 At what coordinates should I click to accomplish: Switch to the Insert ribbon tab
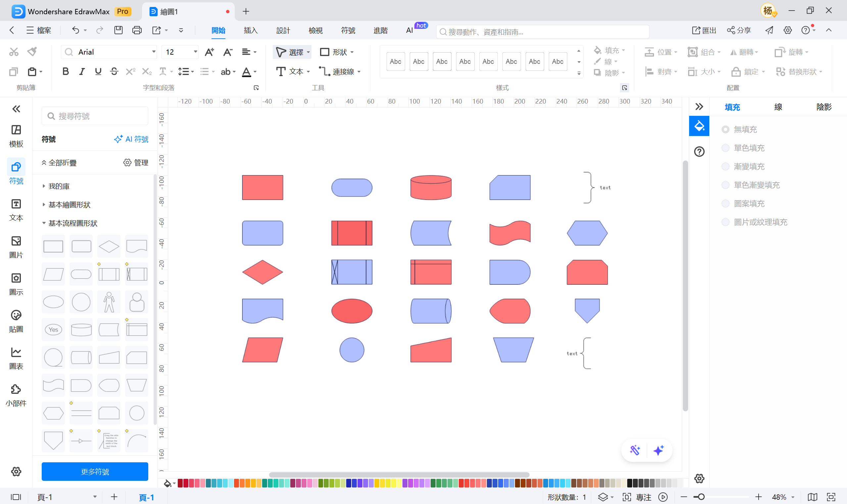pos(251,30)
